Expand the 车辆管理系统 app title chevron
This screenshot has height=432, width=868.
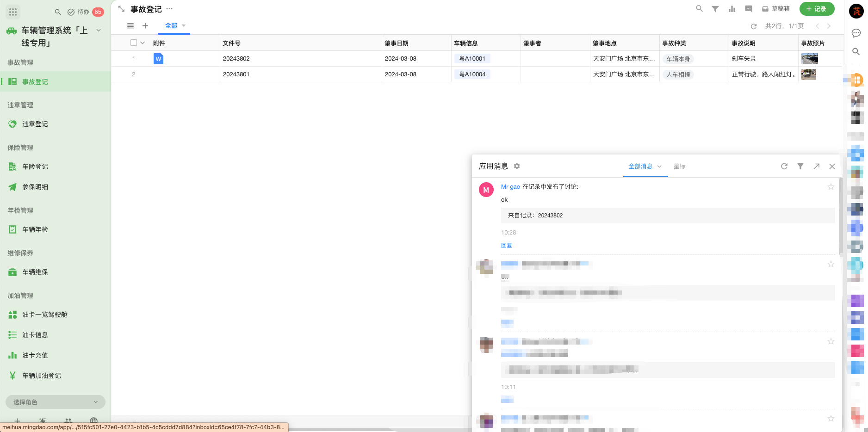[x=99, y=31]
